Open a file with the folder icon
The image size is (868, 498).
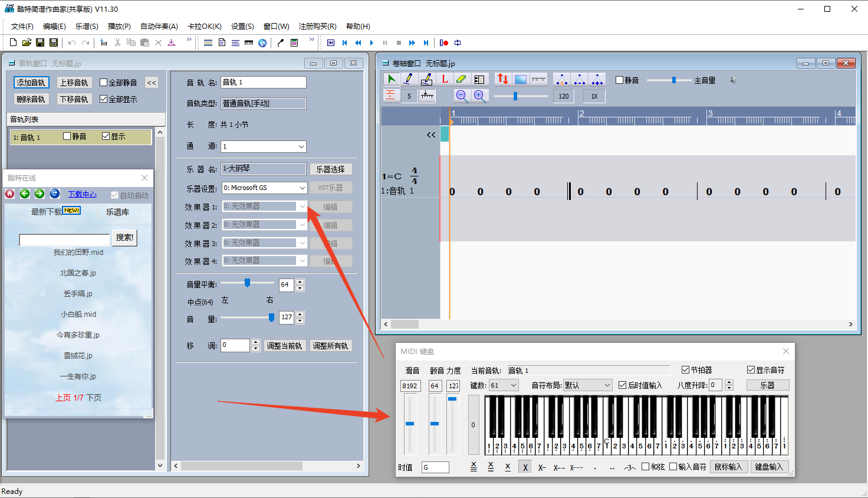27,42
